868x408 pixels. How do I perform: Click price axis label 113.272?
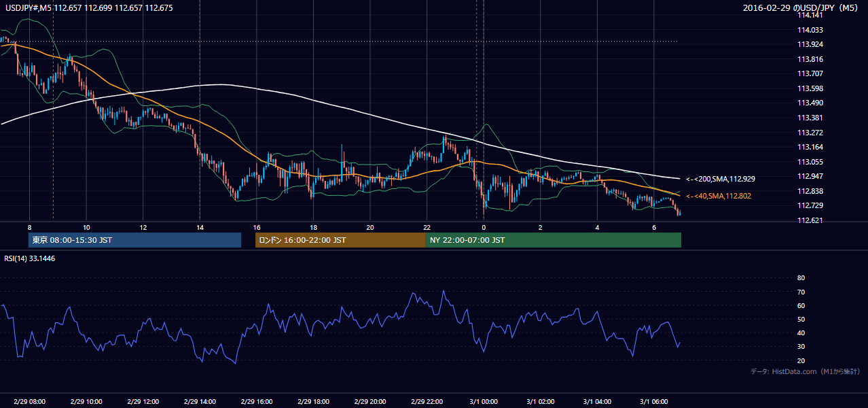pyautogui.click(x=810, y=133)
